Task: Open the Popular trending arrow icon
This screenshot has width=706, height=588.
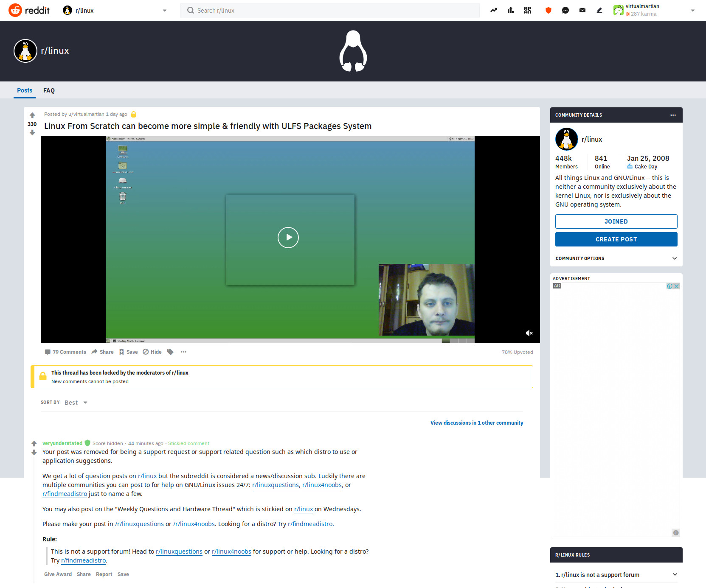Action: (494, 10)
